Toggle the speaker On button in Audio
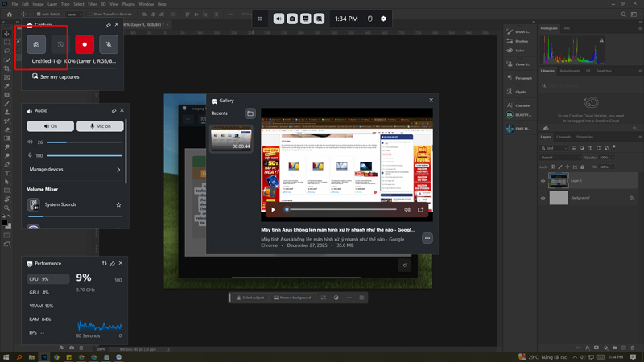This screenshot has height=362, width=644. [x=50, y=126]
